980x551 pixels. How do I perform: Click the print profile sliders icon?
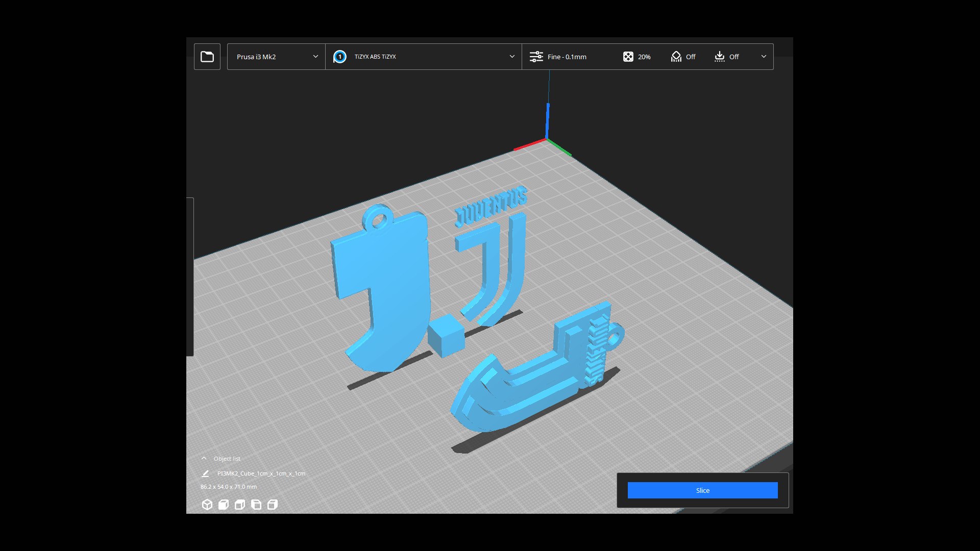click(x=536, y=57)
